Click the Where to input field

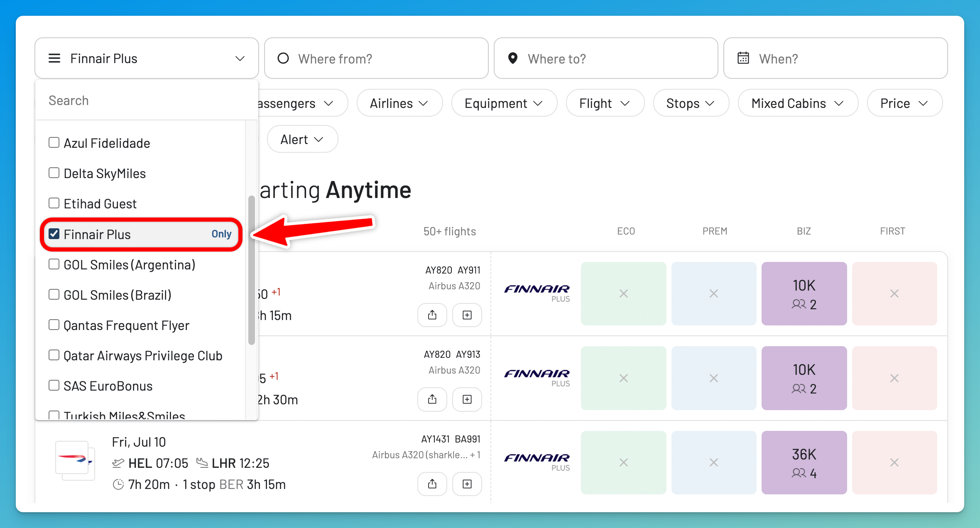606,58
